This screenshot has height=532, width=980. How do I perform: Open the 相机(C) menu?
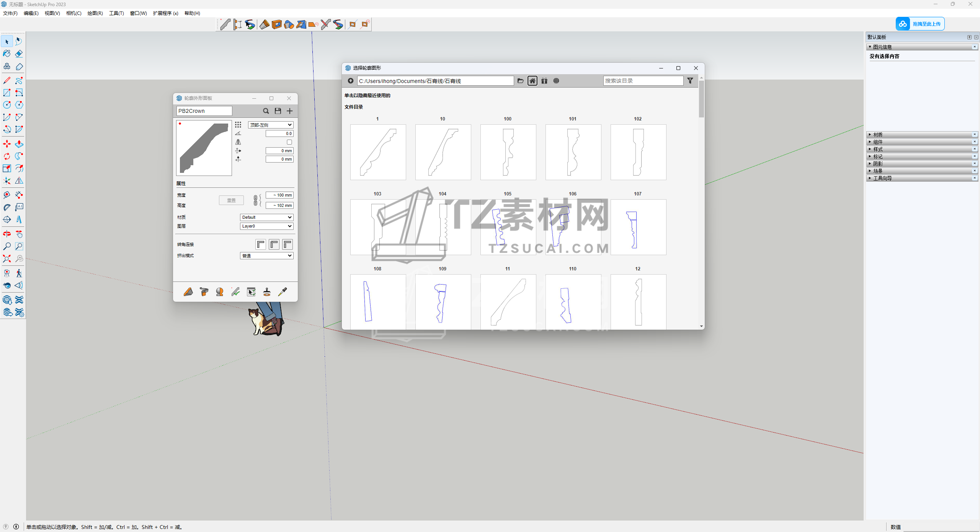point(73,13)
